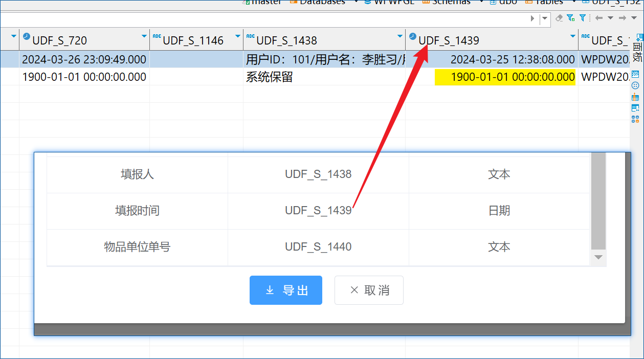Select the 1900-01-01 cell under UDF_S_720
This screenshot has width=644, height=359.
[x=84, y=77]
